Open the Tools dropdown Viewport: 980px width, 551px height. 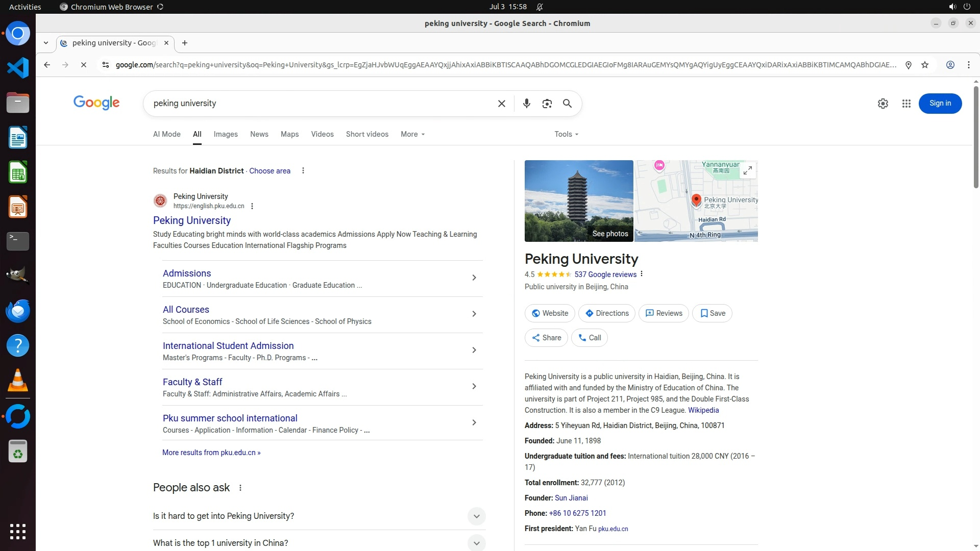pyautogui.click(x=566, y=134)
